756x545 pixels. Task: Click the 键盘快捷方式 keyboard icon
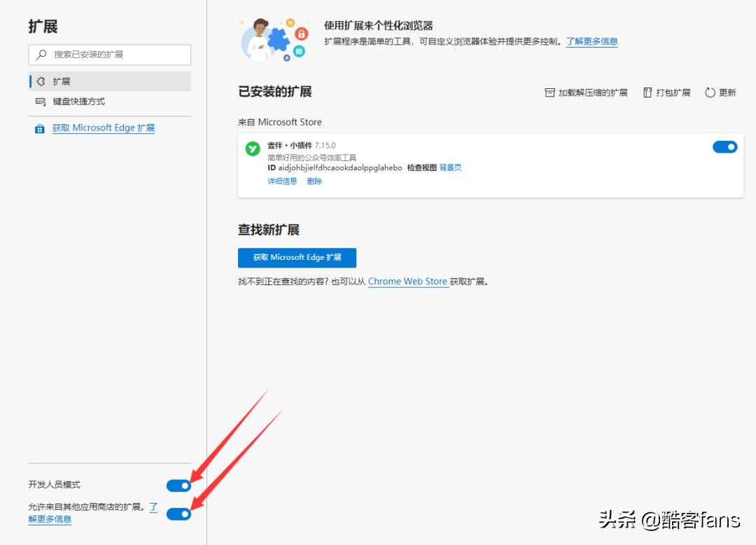[40, 102]
